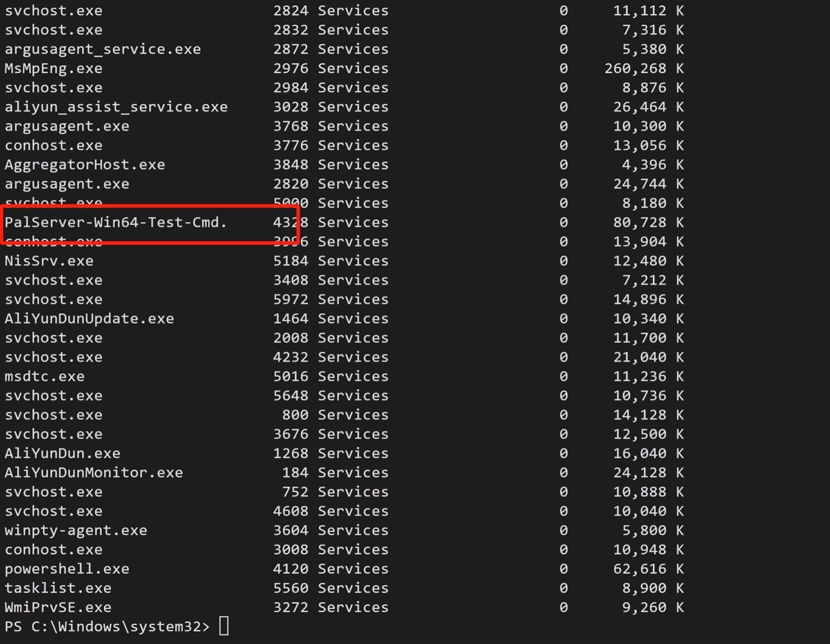Select the NisSrv.exe process name
Screen dimensions: 830x644
pos(49,261)
